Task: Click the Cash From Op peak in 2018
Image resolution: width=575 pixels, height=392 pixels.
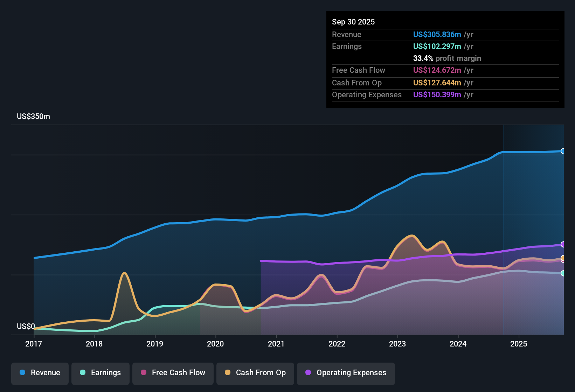Action: (124, 273)
